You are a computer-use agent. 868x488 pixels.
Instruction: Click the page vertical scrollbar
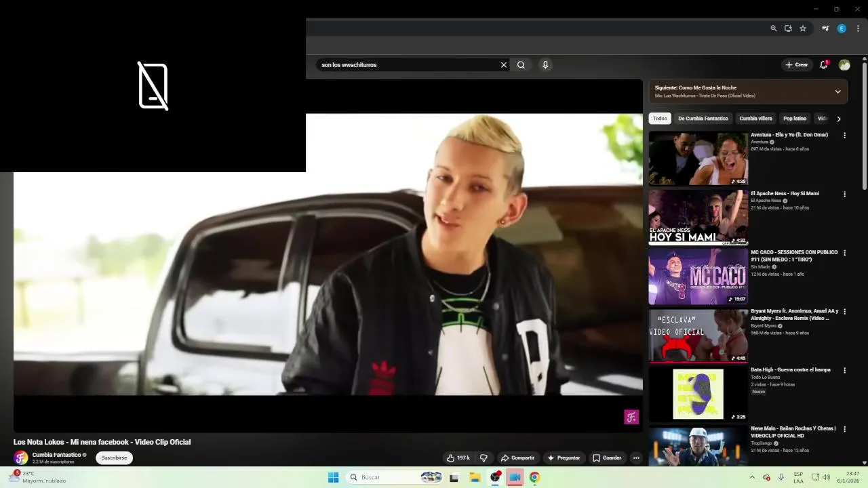click(865, 125)
